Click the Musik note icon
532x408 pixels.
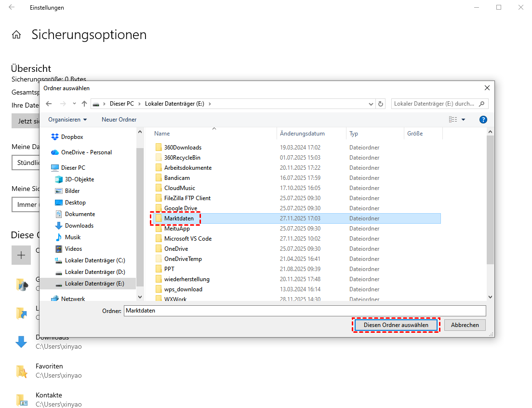pos(59,237)
